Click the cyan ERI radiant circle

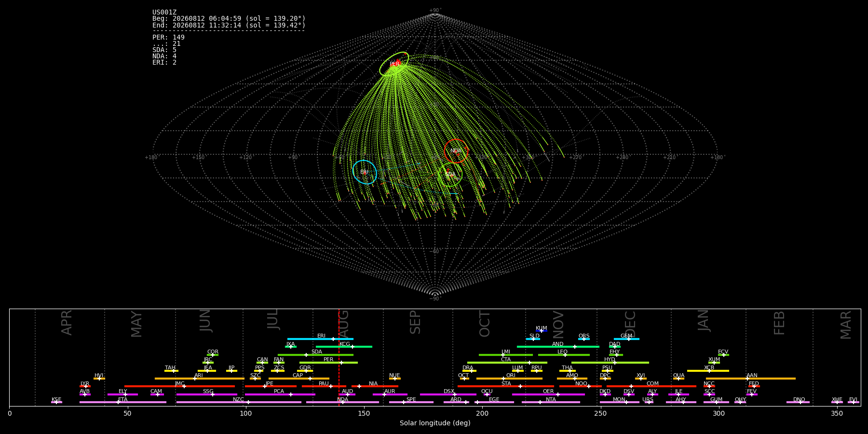click(x=365, y=172)
